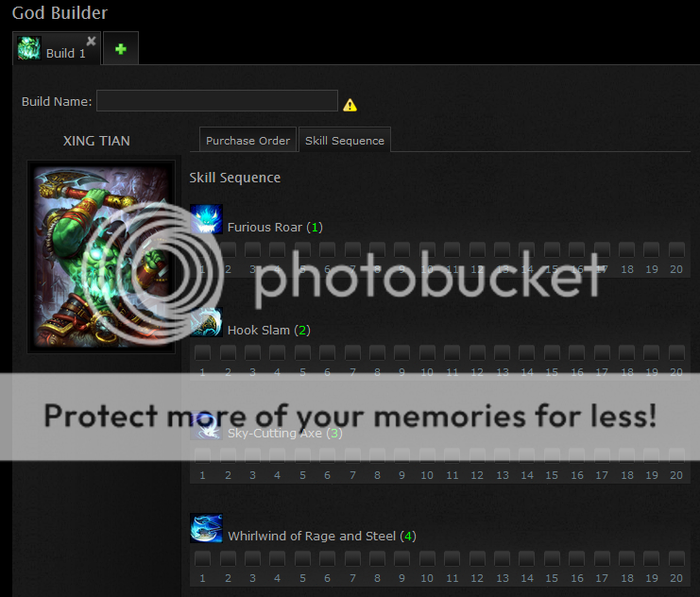Image resolution: width=700 pixels, height=597 pixels.
Task: Check level 1 box for Whirlwind of Rage and Steel
Action: (x=202, y=559)
